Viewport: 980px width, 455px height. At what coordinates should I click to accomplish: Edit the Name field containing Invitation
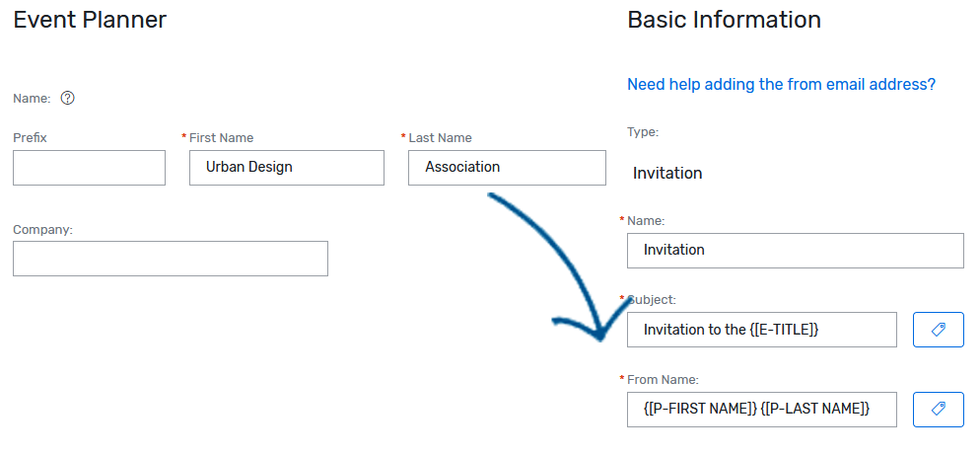pyautogui.click(x=795, y=251)
